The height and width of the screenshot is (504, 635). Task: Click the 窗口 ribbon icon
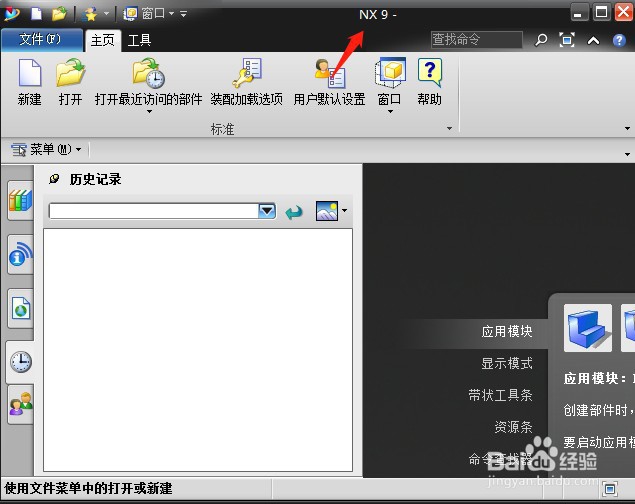pos(390,73)
